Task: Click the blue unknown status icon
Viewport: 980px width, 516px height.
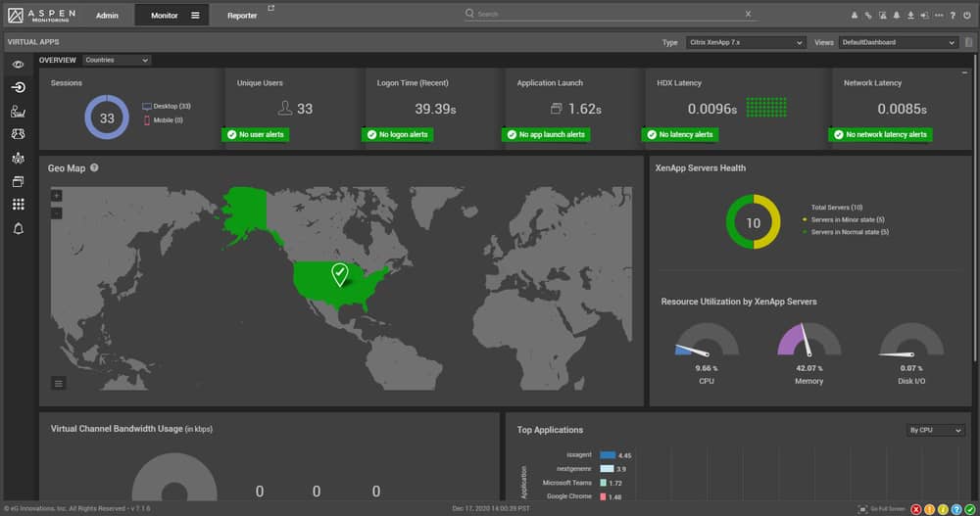Action: (x=956, y=510)
